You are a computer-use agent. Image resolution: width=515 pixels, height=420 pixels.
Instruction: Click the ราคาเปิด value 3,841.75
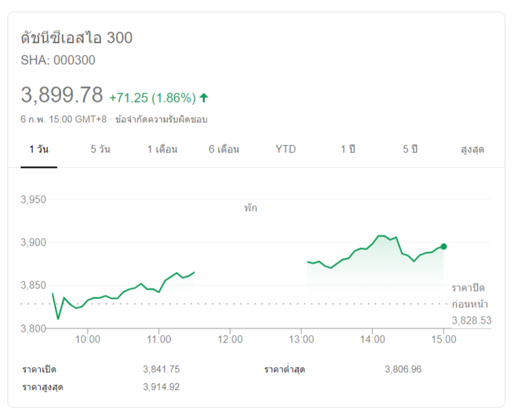point(161,369)
